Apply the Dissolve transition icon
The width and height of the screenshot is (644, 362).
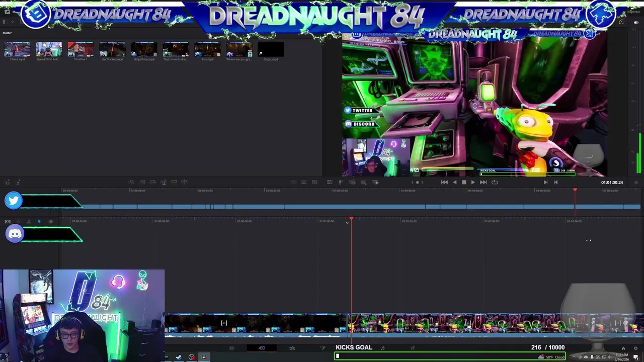click(304, 182)
